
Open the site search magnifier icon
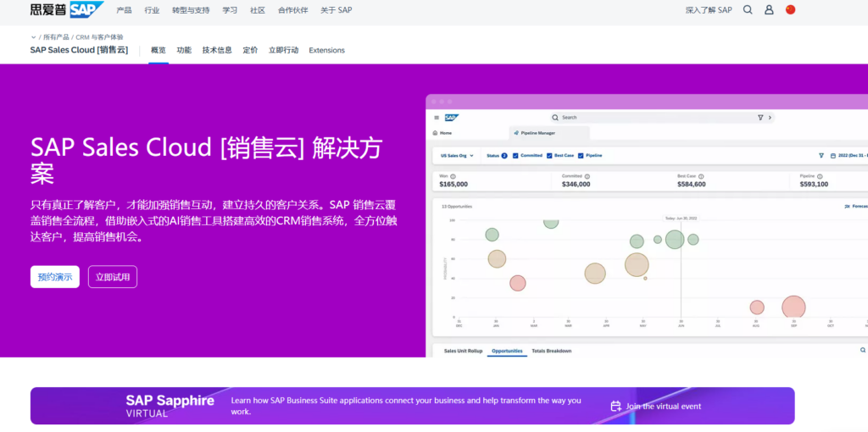pyautogui.click(x=748, y=9)
